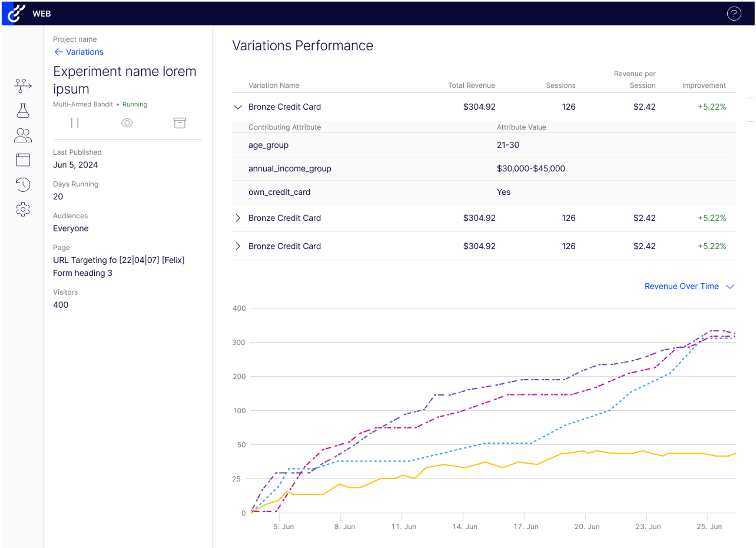Open the flags/rollouts sidebar icon

click(x=23, y=86)
